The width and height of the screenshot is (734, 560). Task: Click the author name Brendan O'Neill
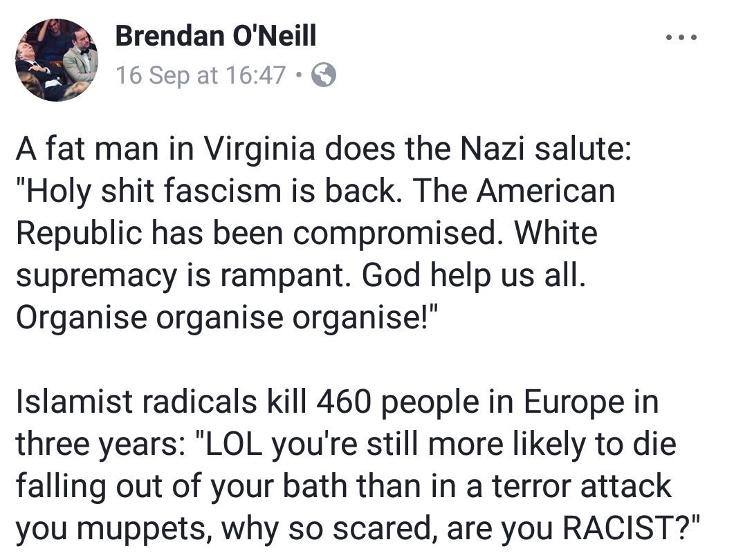click(x=216, y=36)
